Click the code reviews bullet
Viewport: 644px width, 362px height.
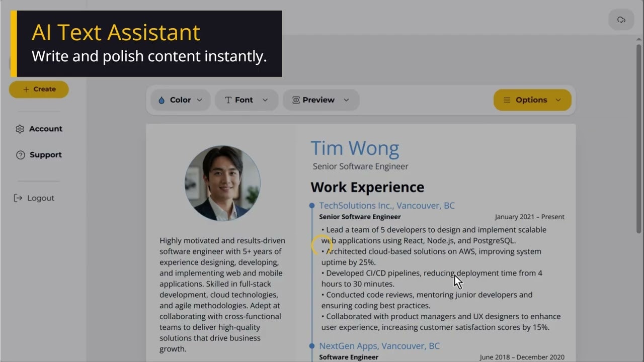coord(427,300)
